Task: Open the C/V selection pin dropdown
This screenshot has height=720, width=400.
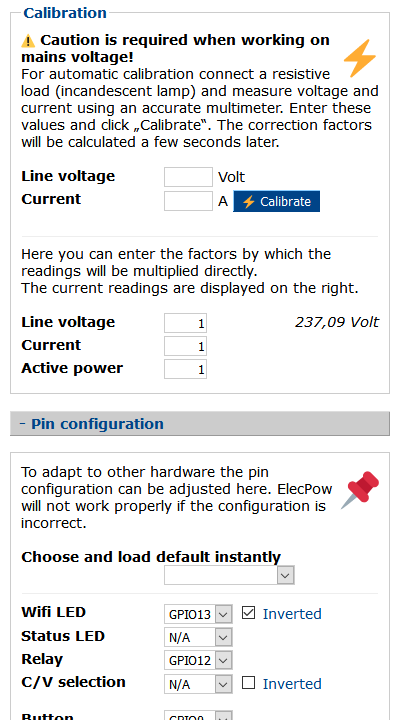Action: coord(198,684)
